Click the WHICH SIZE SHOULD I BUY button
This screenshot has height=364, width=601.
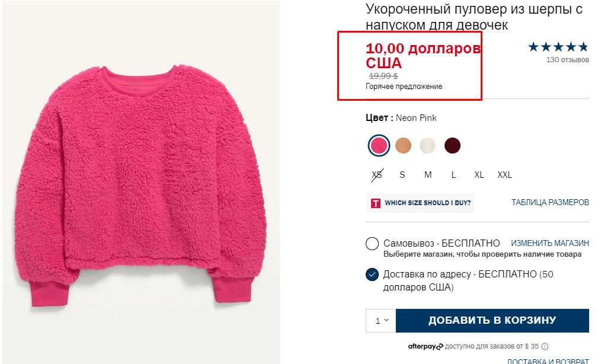click(420, 203)
